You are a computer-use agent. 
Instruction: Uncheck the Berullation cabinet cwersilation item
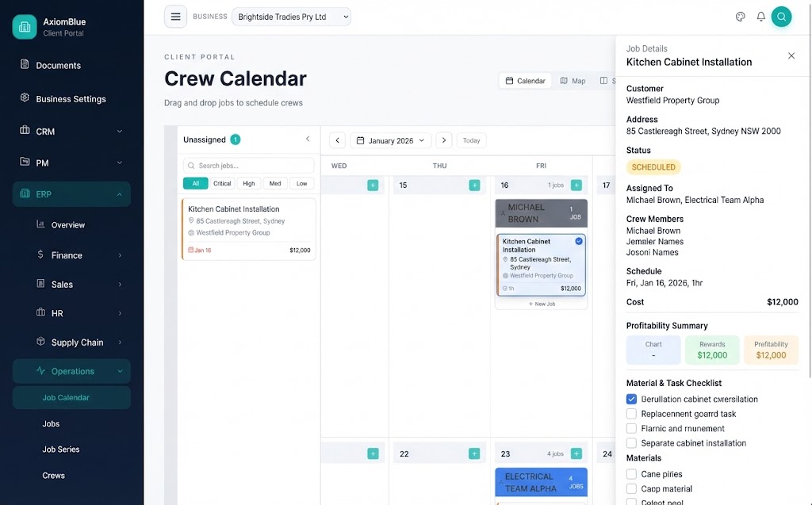coord(630,399)
